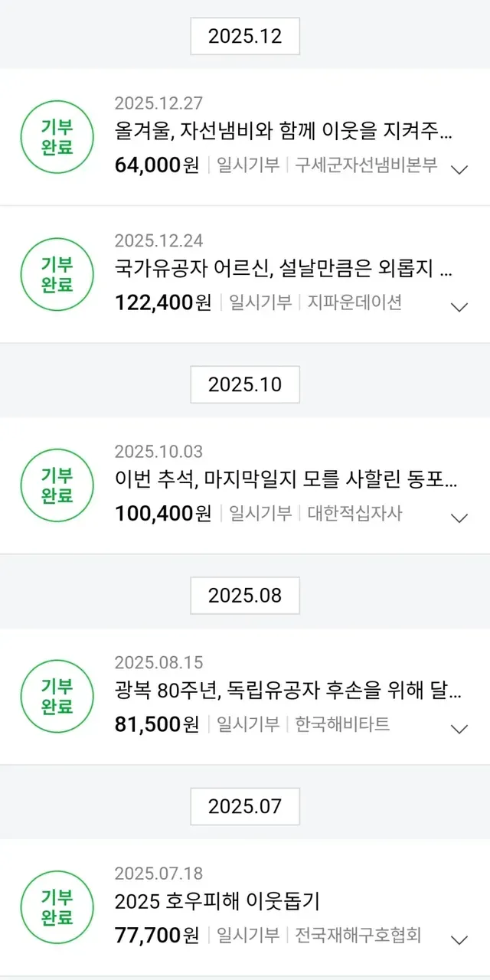
Task: Select the 2025.08 month header
Action: tap(245, 595)
